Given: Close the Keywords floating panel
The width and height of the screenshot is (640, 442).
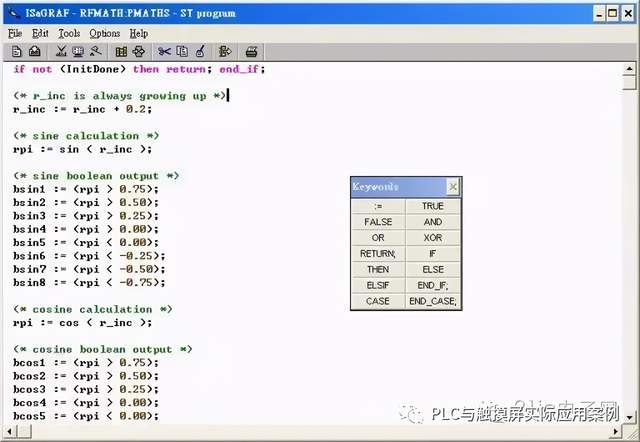Looking at the screenshot, I should 452,187.
